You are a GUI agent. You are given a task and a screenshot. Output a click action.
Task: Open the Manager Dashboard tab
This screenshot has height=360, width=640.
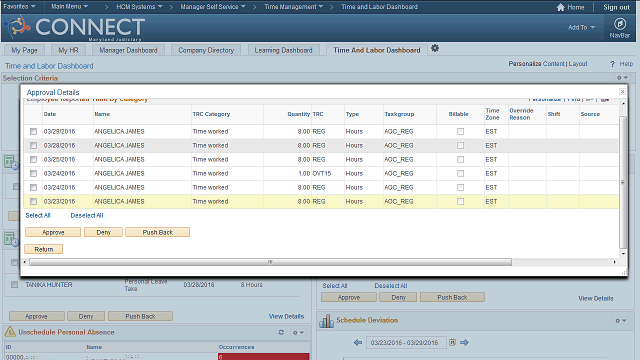(128, 50)
